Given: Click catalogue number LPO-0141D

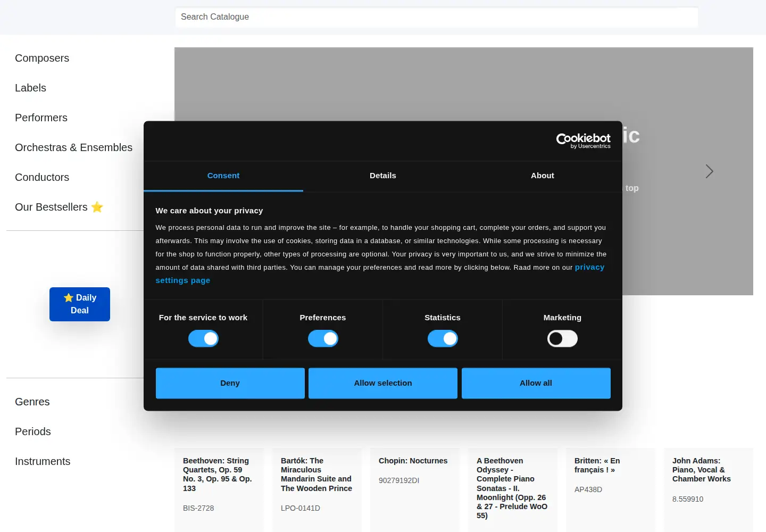Looking at the screenshot, I should coord(301,508).
